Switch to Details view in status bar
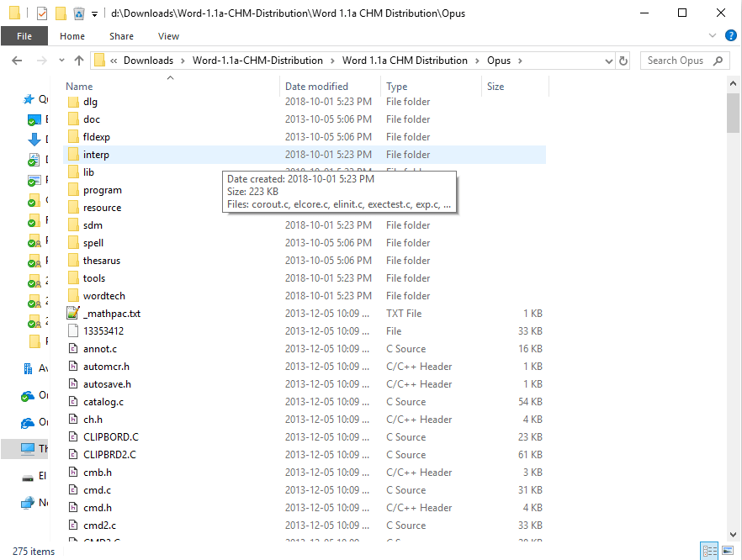 (x=709, y=550)
